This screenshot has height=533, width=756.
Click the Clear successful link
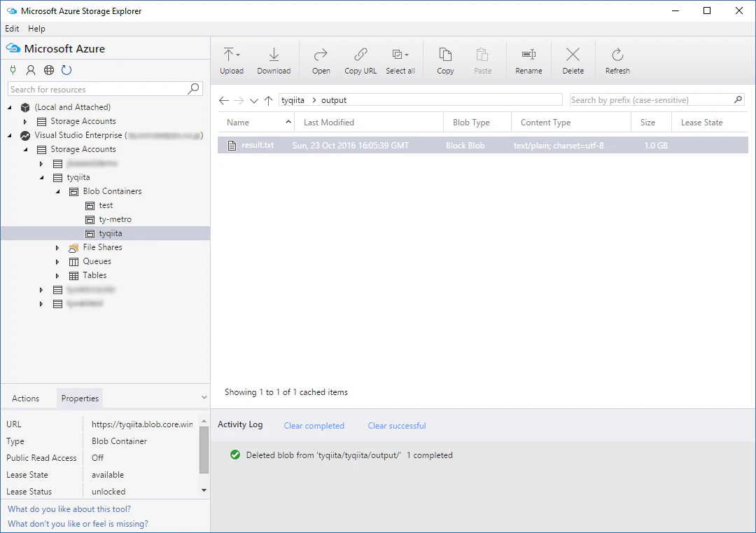click(397, 425)
